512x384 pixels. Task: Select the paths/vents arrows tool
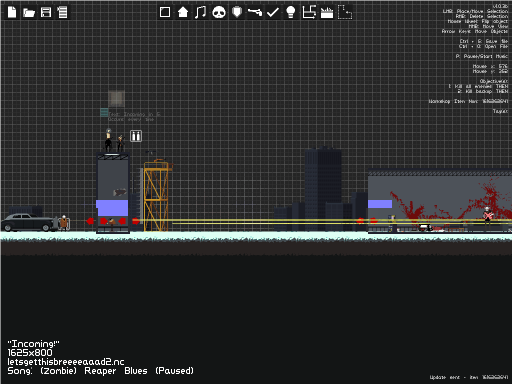309,12
